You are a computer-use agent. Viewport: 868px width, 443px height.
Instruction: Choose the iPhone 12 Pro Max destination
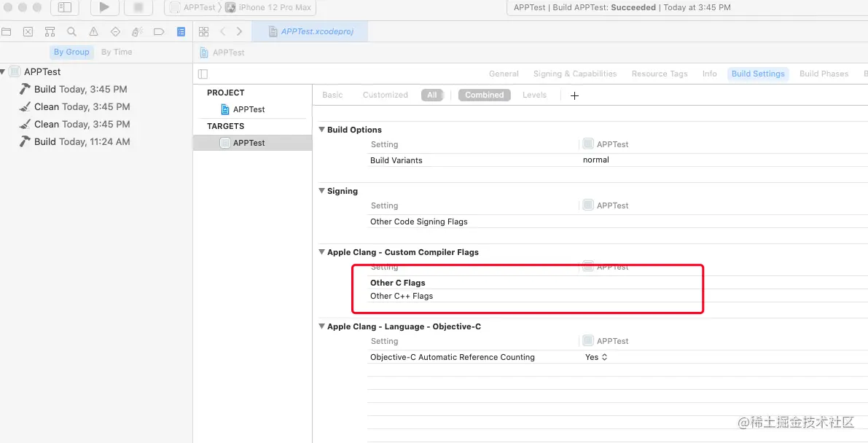click(268, 7)
